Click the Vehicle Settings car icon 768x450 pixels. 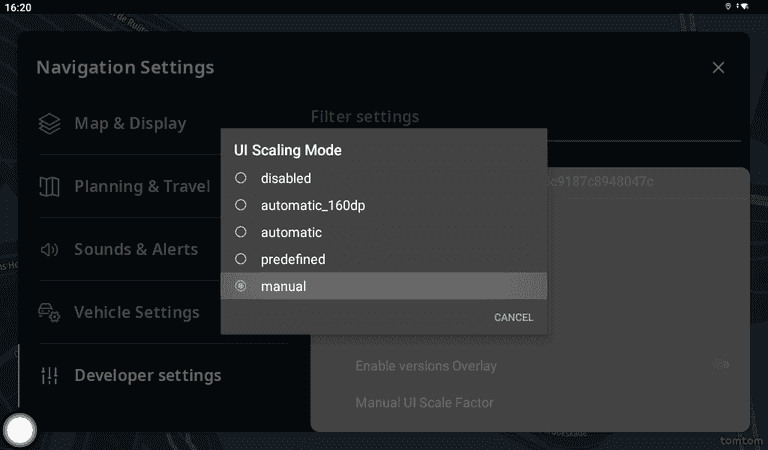tap(50, 313)
